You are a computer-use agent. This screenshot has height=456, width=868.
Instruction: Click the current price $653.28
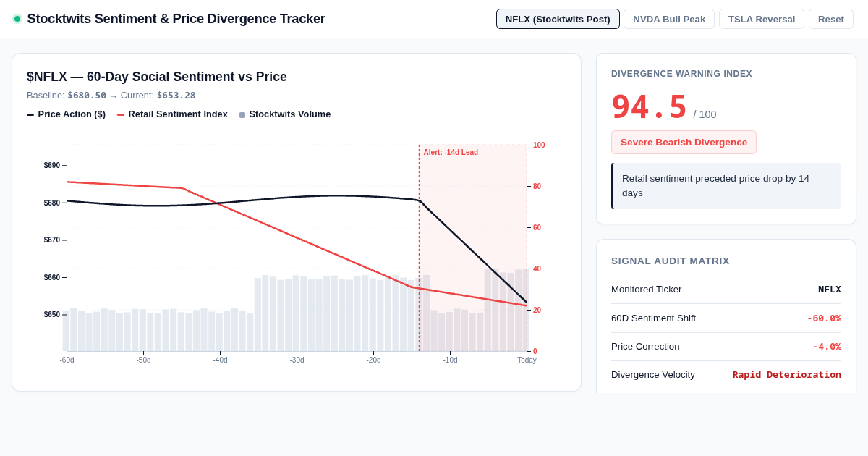[176, 96]
